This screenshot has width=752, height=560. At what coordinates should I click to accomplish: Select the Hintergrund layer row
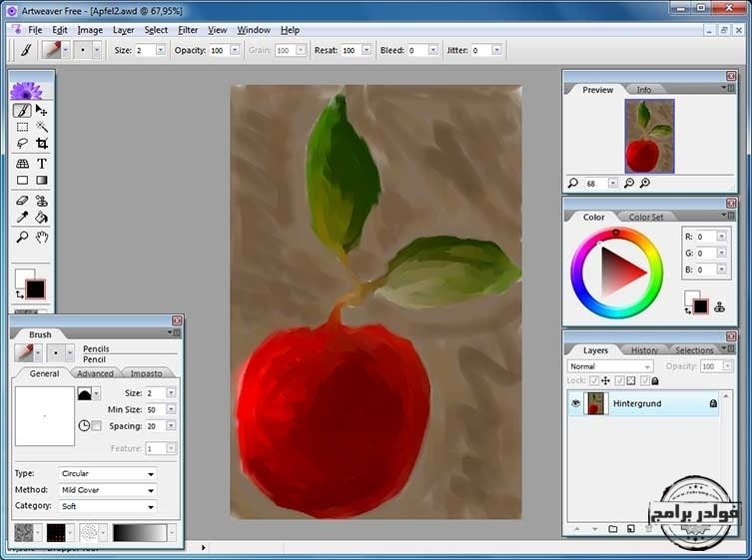(x=643, y=403)
